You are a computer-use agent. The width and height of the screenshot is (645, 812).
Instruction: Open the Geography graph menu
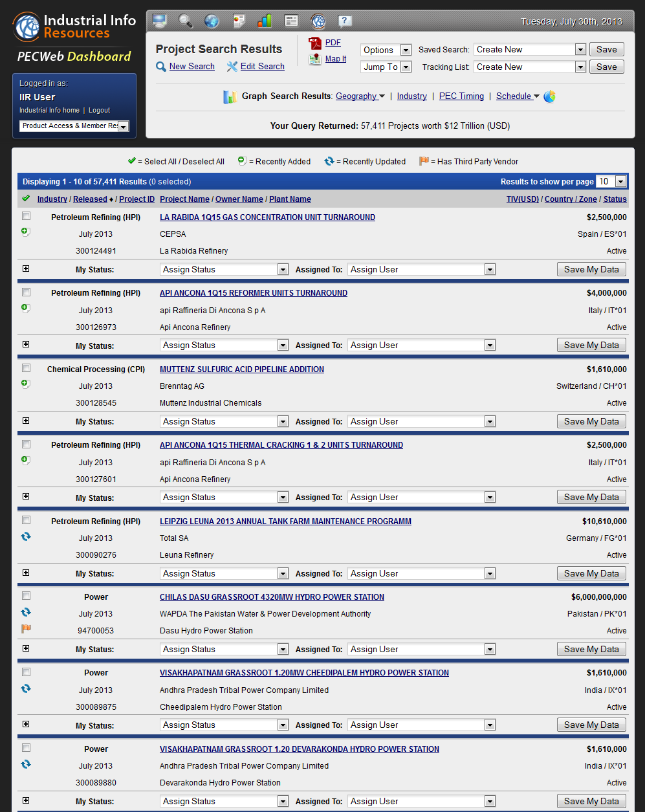click(x=360, y=96)
